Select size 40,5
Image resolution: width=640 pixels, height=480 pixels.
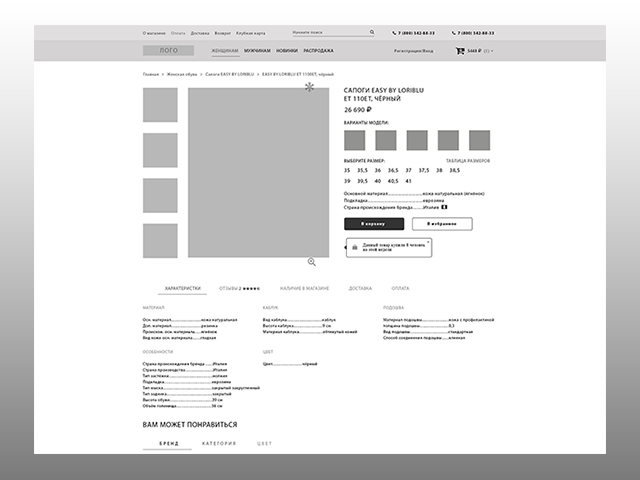click(393, 181)
